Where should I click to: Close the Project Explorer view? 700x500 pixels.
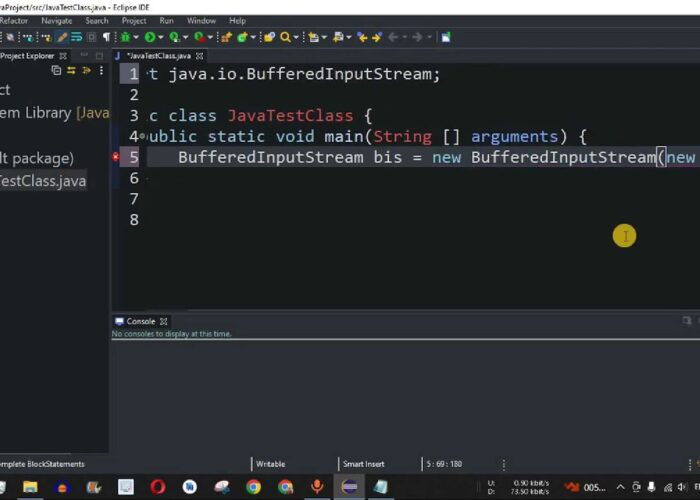(63, 56)
